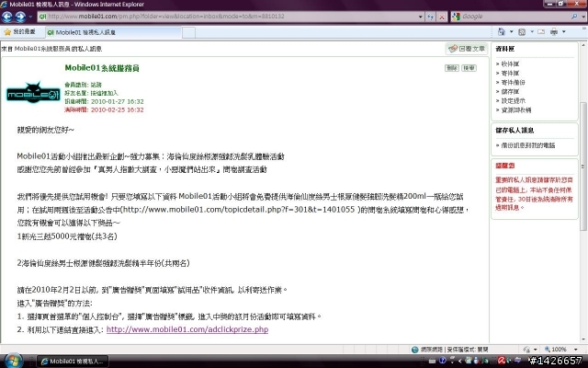Expand the feeds dropdown arrow
This screenshot has width=588, height=368.
[532, 32]
